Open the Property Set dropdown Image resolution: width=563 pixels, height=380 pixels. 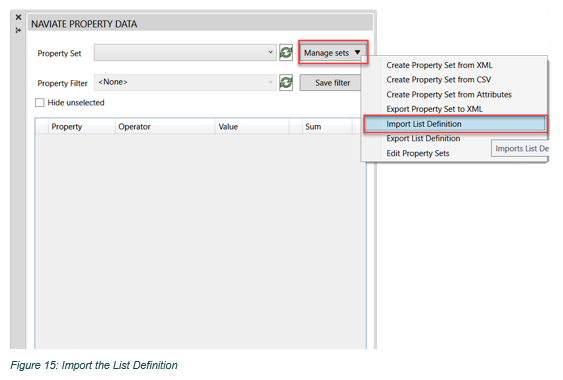click(185, 53)
